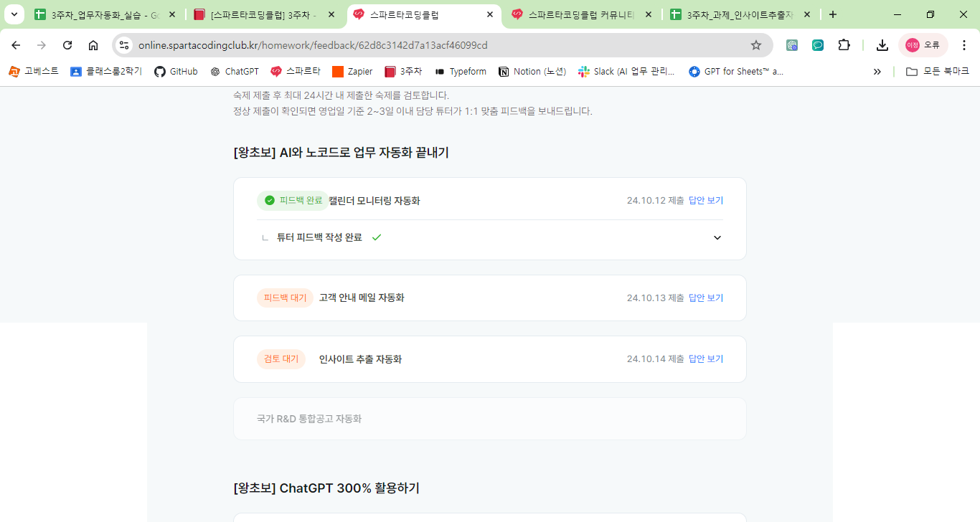Open 클래스룸2학기 bookmark

pos(106,72)
